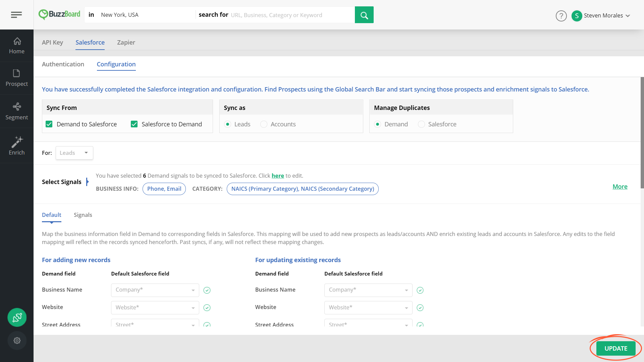The height and width of the screenshot is (362, 644).
Task: Switch to the Zapier tab
Action: click(126, 43)
